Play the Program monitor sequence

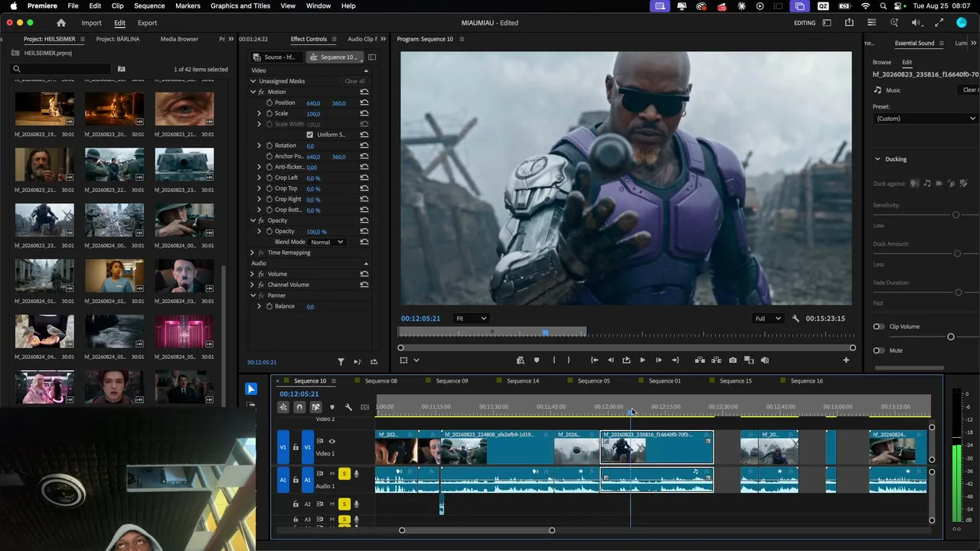642,360
